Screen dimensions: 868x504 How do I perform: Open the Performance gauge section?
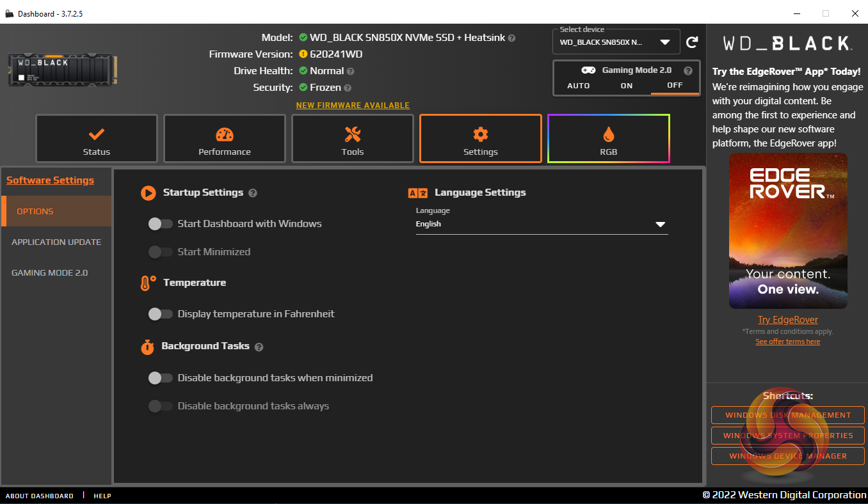pos(224,138)
